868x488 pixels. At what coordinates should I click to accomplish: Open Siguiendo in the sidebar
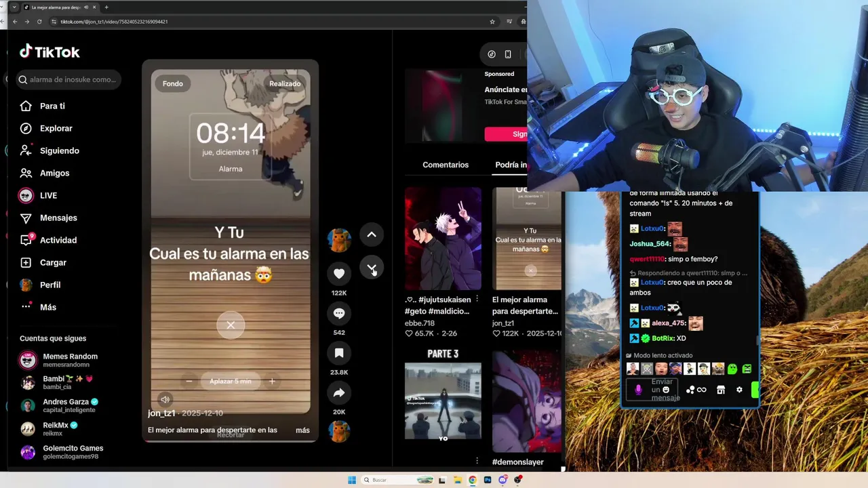click(59, 150)
